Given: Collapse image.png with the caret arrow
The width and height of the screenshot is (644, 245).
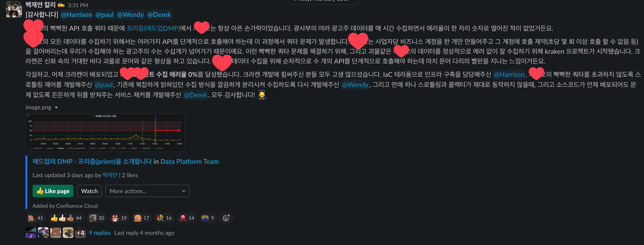Looking at the screenshot, I should tap(56, 107).
